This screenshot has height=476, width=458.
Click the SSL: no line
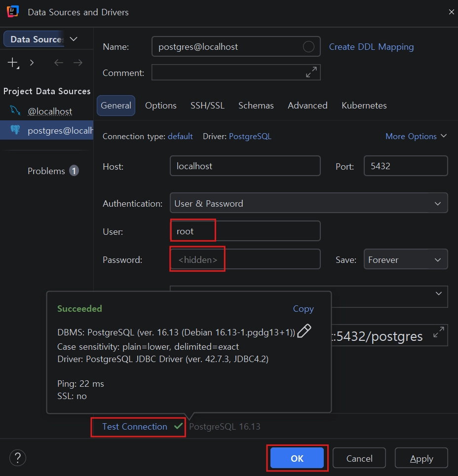pos(72,396)
